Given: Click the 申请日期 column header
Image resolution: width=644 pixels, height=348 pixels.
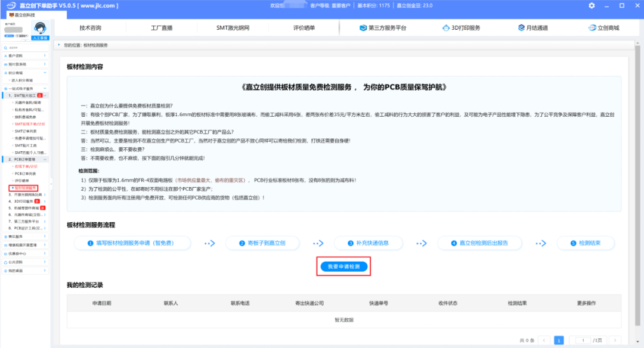Looking at the screenshot, I should (x=102, y=303).
